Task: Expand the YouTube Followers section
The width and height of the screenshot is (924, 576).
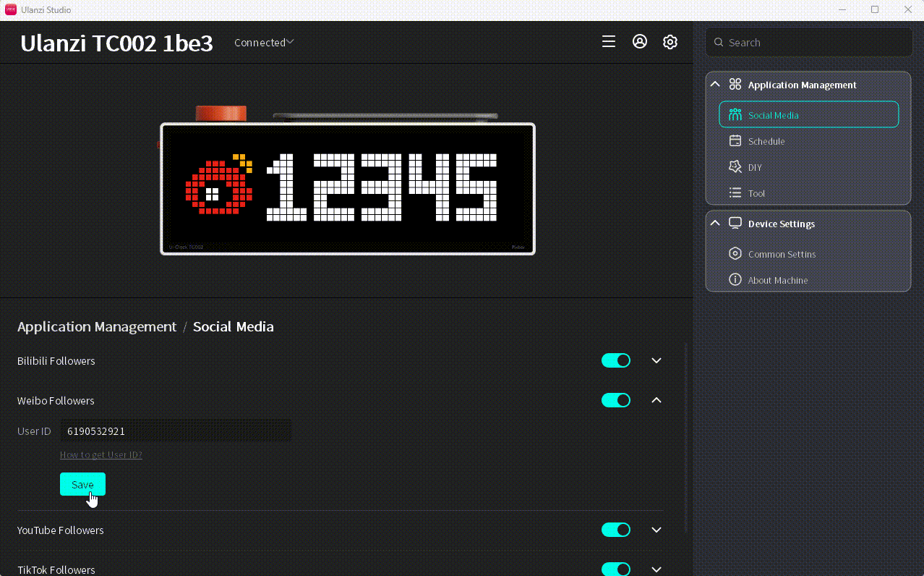Action: (656, 530)
